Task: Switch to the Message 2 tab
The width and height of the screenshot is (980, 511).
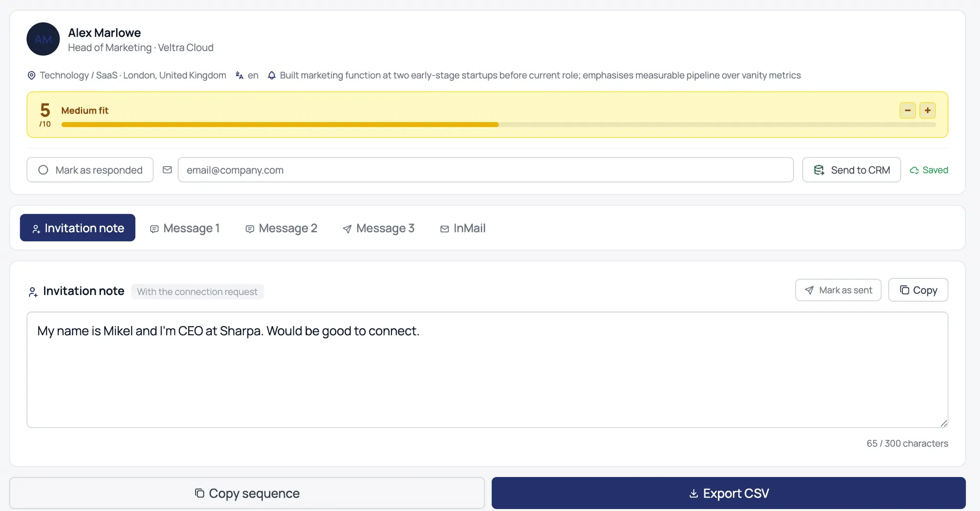Action: [281, 228]
